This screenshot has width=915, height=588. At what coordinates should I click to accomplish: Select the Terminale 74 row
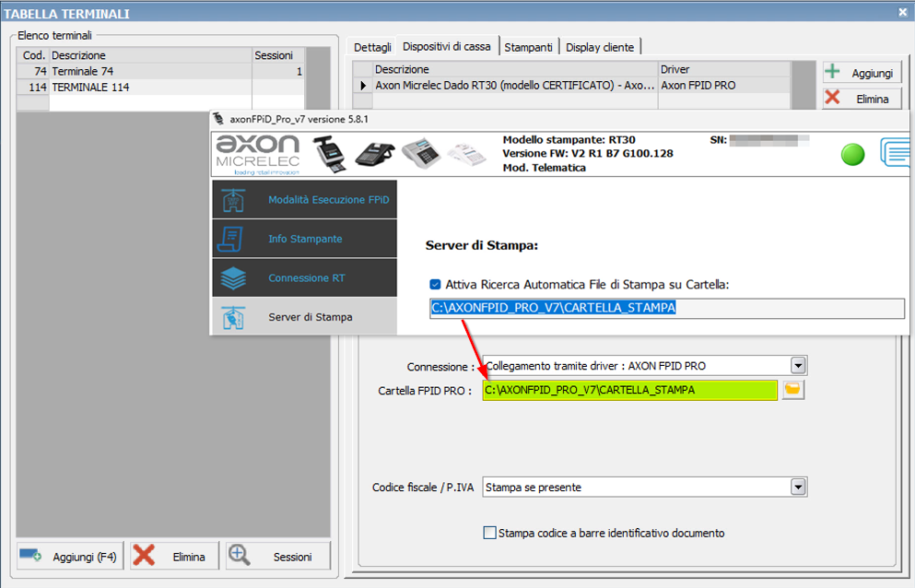click(160, 71)
